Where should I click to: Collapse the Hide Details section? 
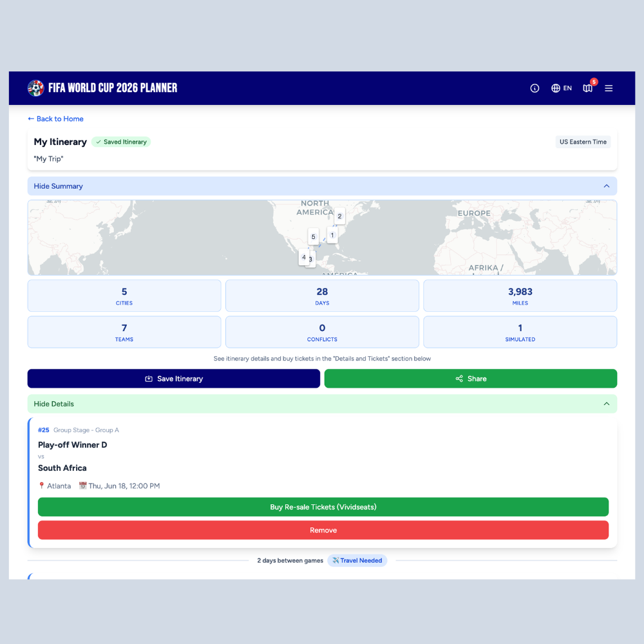click(606, 403)
